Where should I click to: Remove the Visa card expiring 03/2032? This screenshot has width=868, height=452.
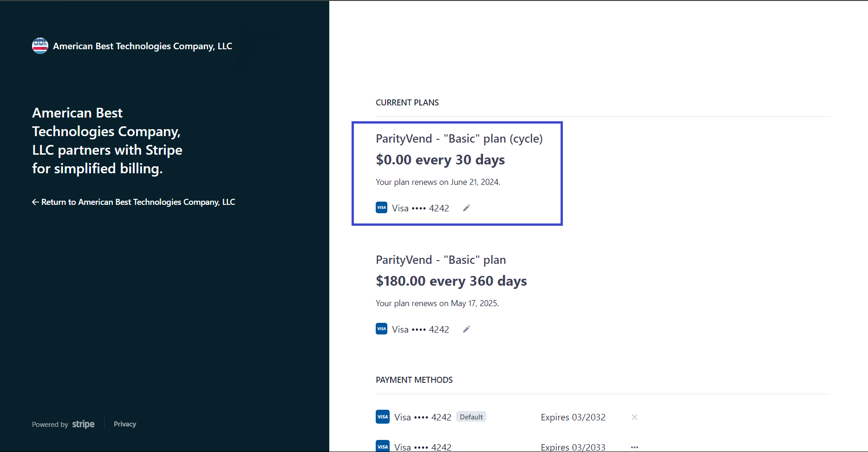pyautogui.click(x=634, y=417)
